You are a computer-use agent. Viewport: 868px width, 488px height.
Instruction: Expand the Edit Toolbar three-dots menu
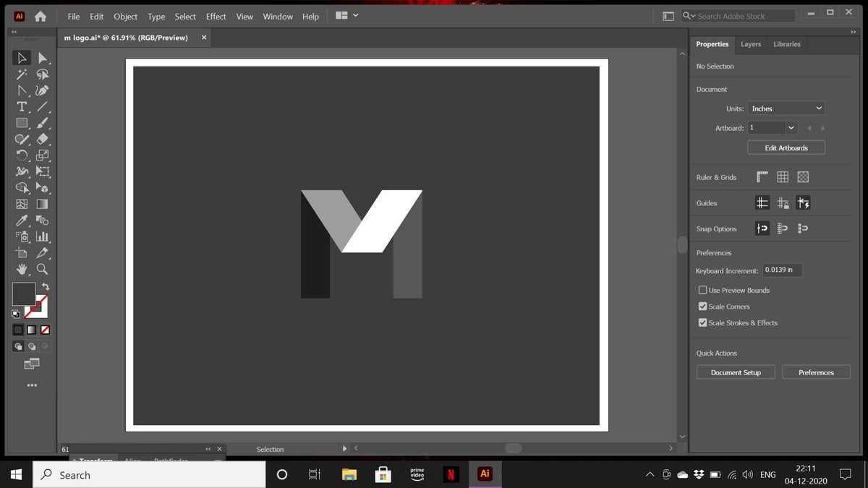[x=32, y=385]
